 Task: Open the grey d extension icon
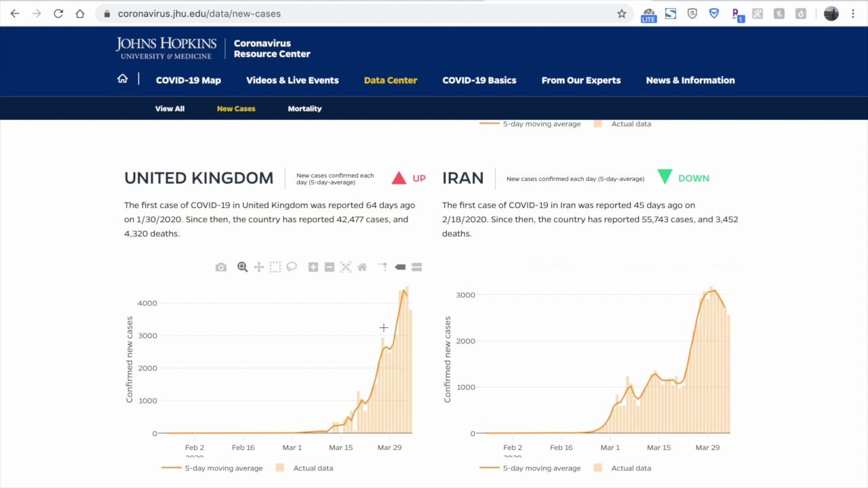click(x=801, y=14)
